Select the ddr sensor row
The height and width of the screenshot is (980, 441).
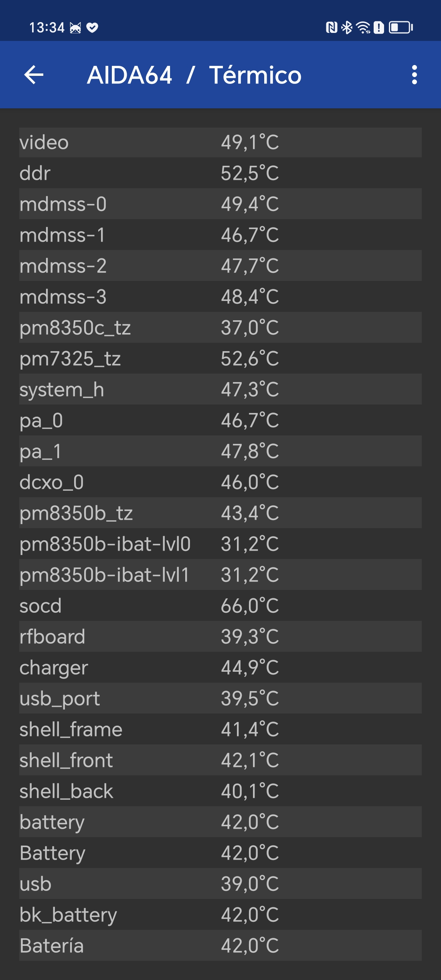(x=220, y=173)
